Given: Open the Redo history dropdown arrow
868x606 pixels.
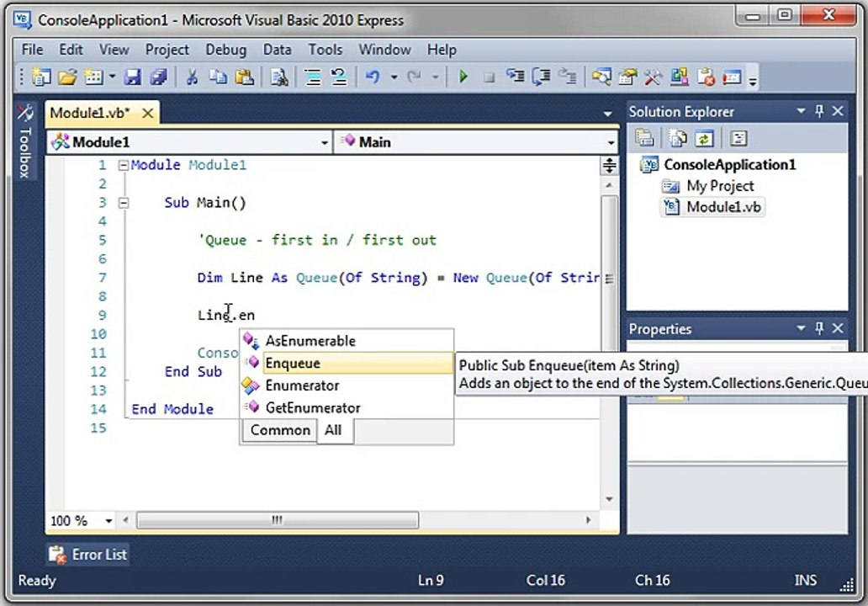Looking at the screenshot, I should pos(436,77).
